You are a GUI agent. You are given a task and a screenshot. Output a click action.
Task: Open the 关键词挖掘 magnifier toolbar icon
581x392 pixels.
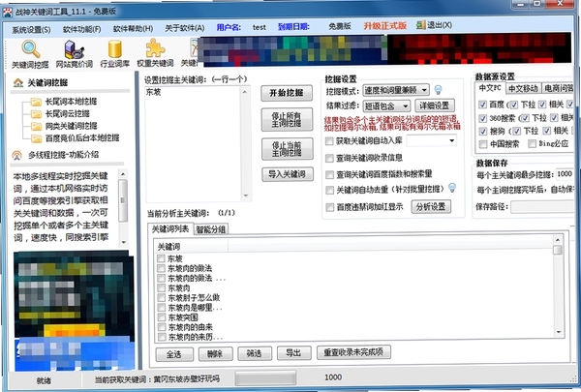[x=30, y=49]
